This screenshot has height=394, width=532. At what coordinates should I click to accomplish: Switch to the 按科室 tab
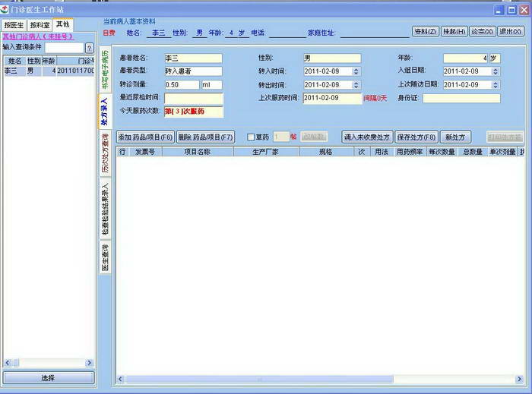pyautogui.click(x=40, y=25)
